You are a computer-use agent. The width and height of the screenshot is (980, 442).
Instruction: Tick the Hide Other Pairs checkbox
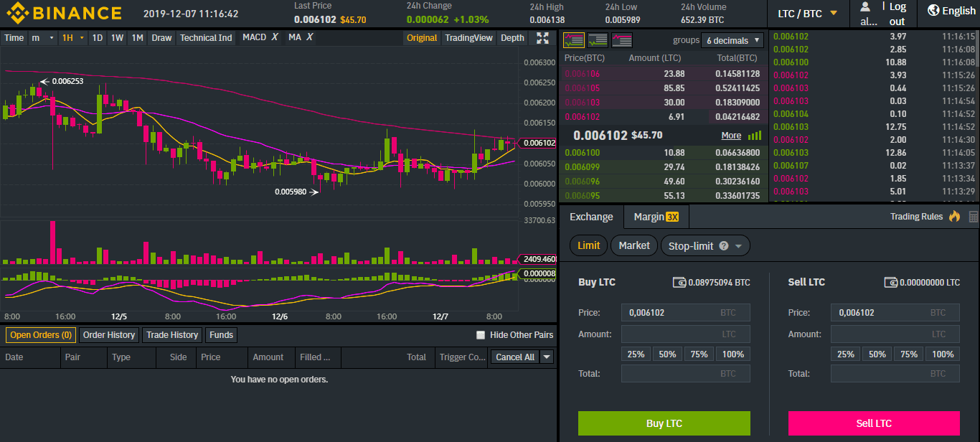[x=481, y=335]
